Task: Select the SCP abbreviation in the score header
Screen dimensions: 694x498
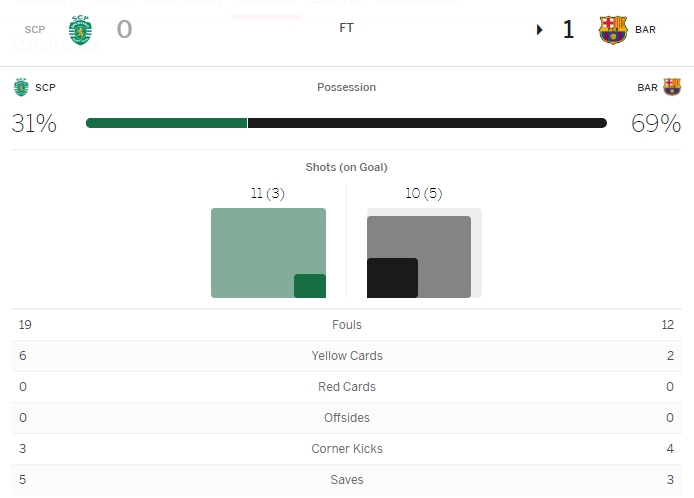Action: [x=35, y=30]
